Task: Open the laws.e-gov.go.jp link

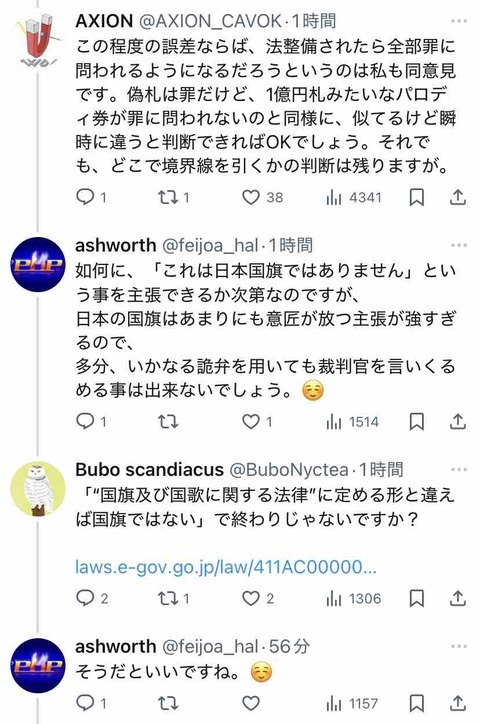Action: [226, 567]
